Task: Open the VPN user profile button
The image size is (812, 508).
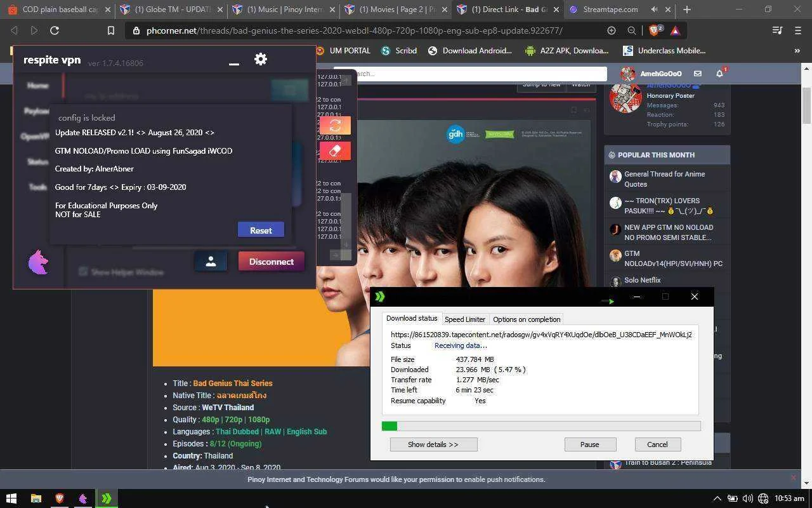Action: (211, 261)
